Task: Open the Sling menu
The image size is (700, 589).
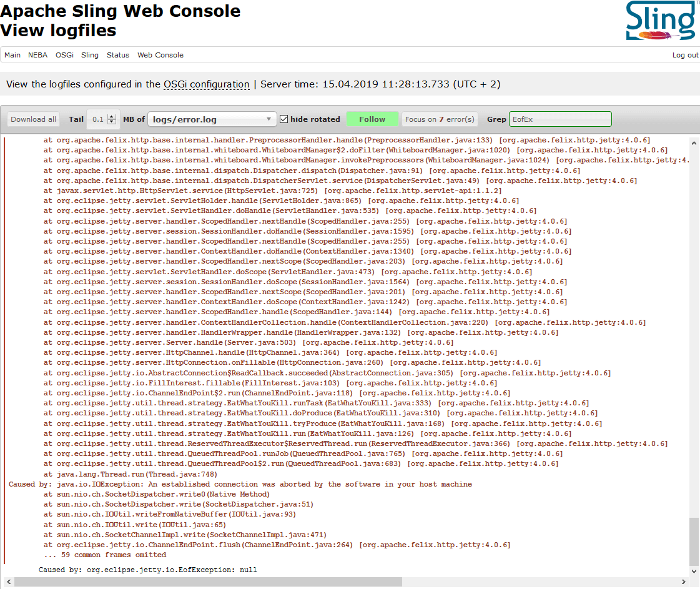Action: pyautogui.click(x=90, y=55)
